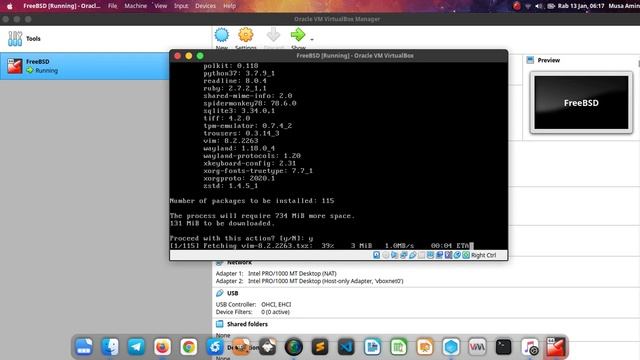Open Telegram from the dock
Viewport: 640px width, 360px height.
(x=136, y=347)
